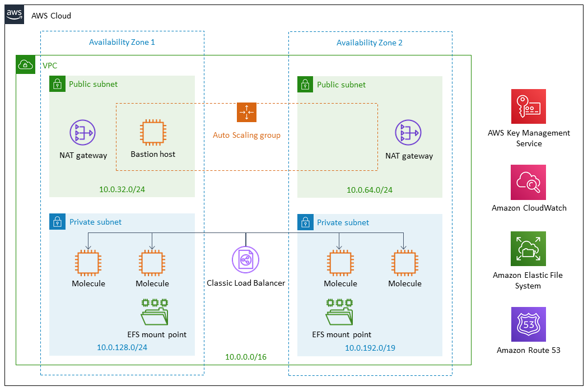Select the Molecule instance icon above Zone 1's EFS mount
588x391 pixels.
152,263
